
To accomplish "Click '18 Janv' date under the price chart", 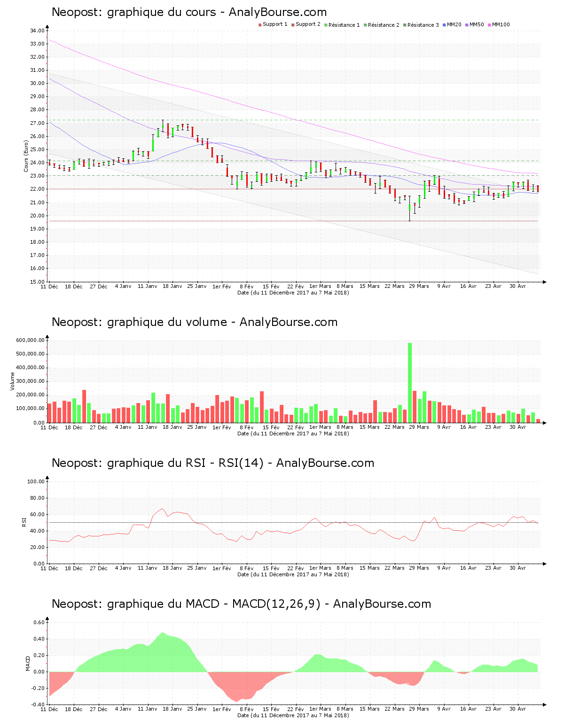I will coord(172,286).
